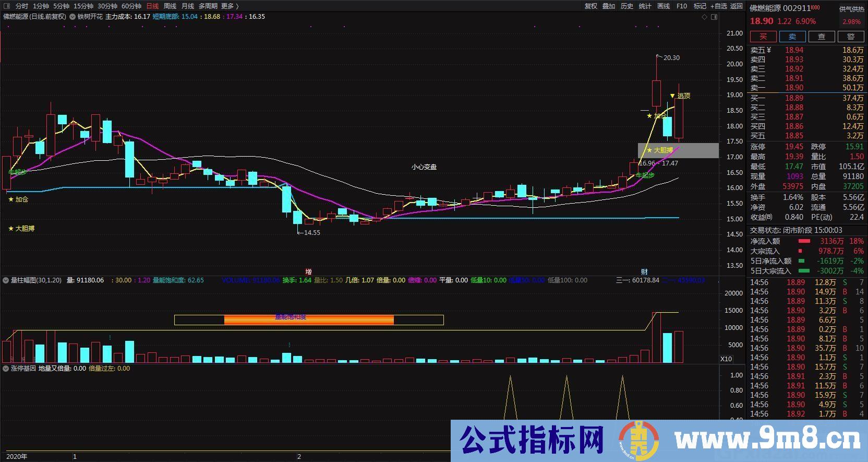Click the 14.55 low price label
The height and width of the screenshot is (462, 868).
pos(312,233)
